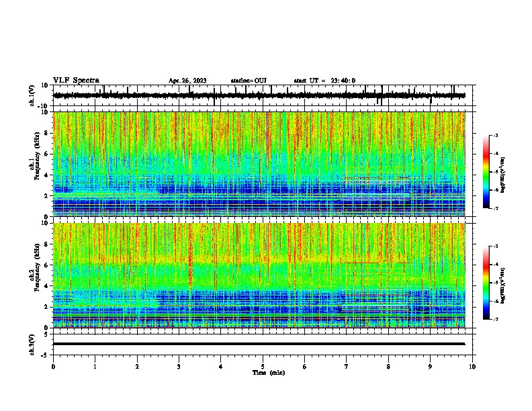532x411 pixels.
Task: Click x-axis time tick label '3'
Action: [179, 367]
